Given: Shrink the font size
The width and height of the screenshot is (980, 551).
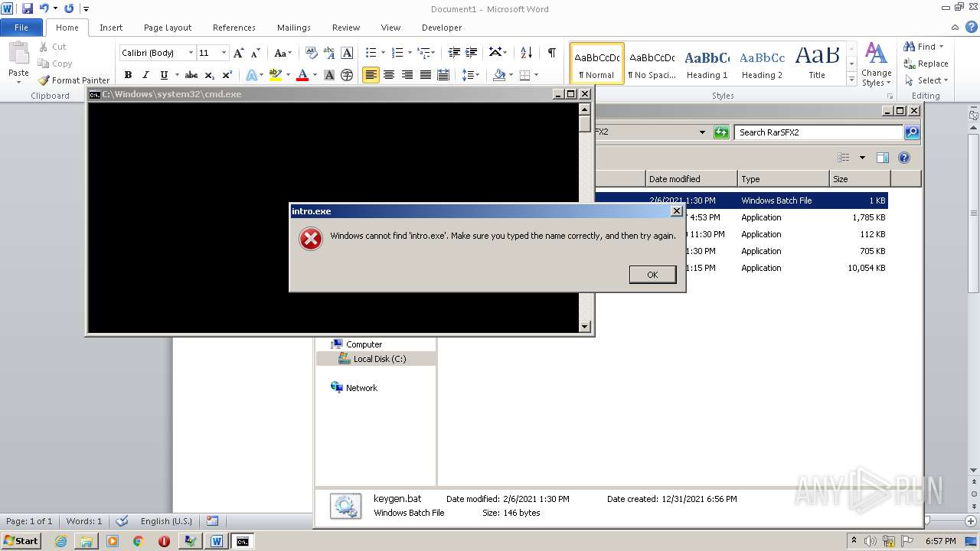Looking at the screenshot, I should click(x=254, y=53).
